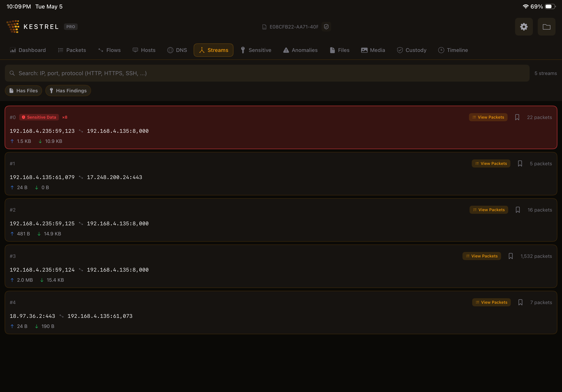This screenshot has height=392, width=562.
Task: Click the Sensitive Data badge on #0
Action: click(x=39, y=117)
